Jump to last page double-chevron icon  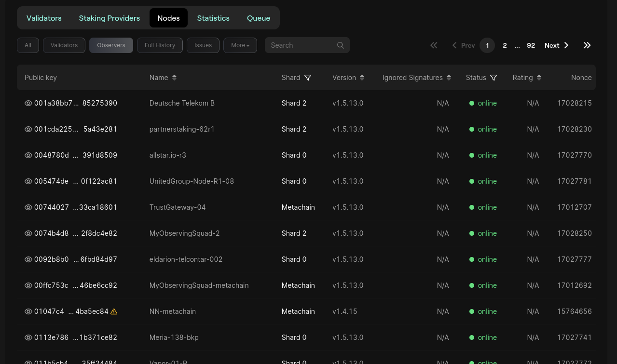(587, 45)
